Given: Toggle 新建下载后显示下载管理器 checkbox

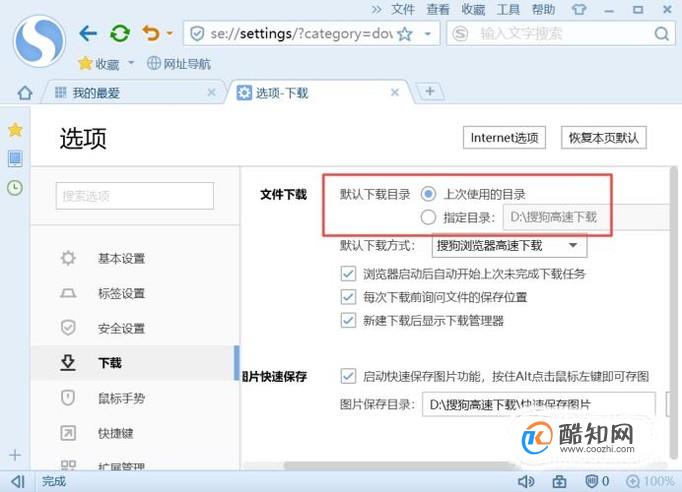Looking at the screenshot, I should coord(348,321).
